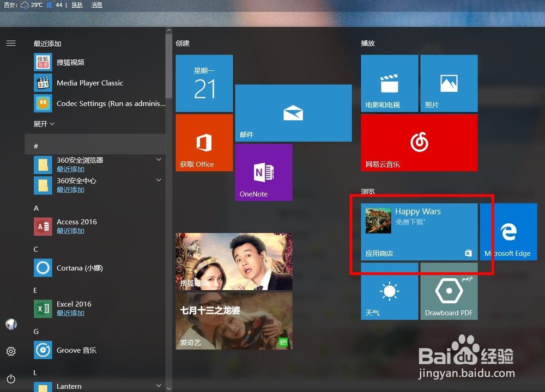Expand the 360安全浏览器 folder chevron
545x392 pixels.
tap(159, 160)
